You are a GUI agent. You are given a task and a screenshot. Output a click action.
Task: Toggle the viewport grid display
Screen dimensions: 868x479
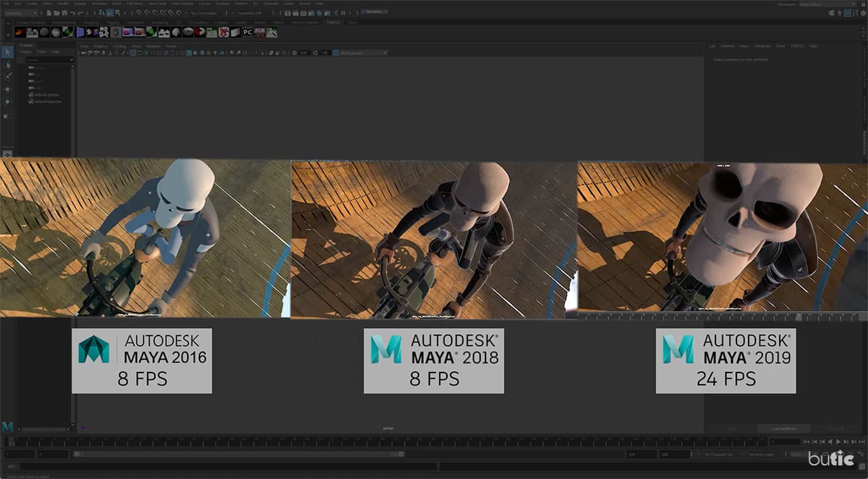(x=133, y=52)
